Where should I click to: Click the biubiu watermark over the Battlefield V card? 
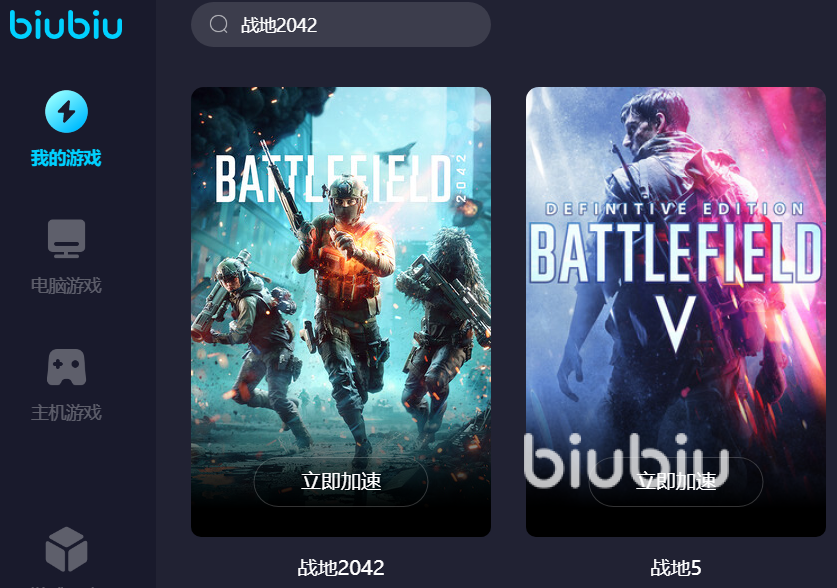click(x=626, y=459)
